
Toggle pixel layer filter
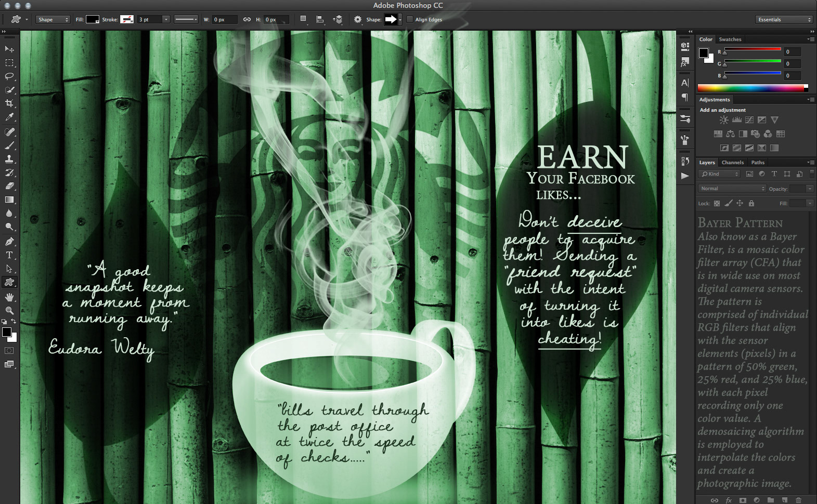tap(749, 174)
